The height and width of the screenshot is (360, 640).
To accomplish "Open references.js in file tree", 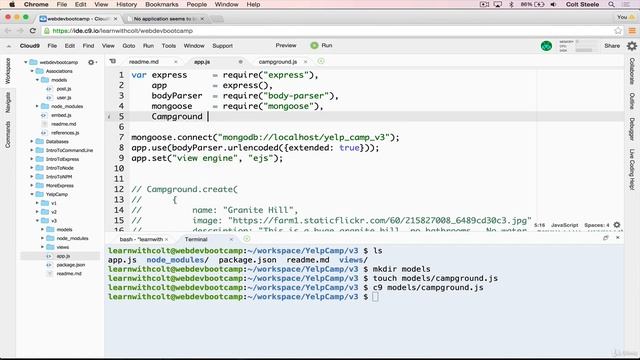I will click(65, 133).
